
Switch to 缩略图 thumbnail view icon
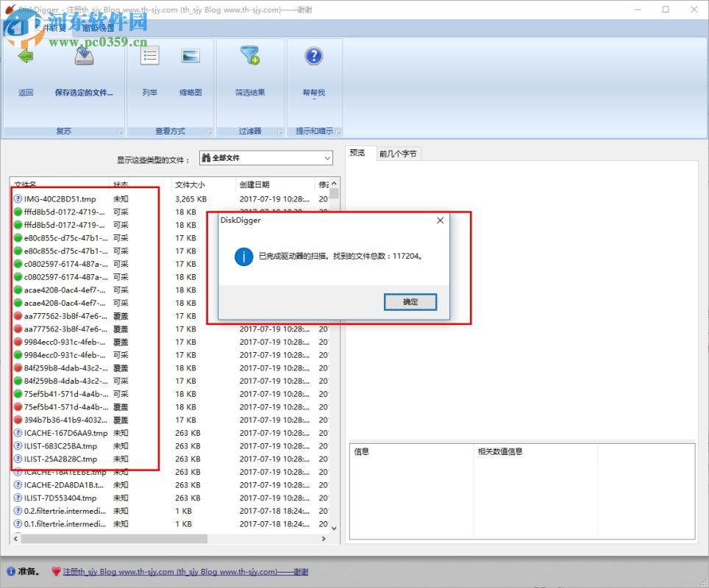pyautogui.click(x=191, y=55)
